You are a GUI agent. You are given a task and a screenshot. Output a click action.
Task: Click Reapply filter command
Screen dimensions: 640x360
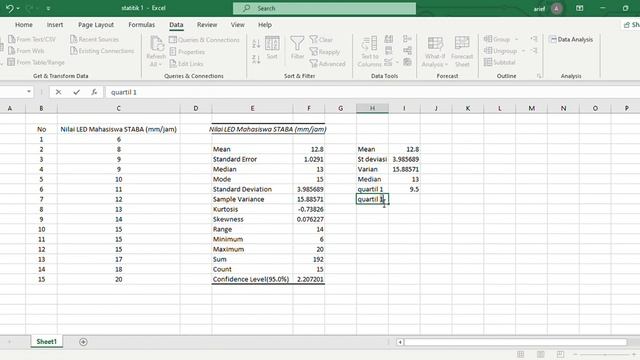[x=325, y=52]
